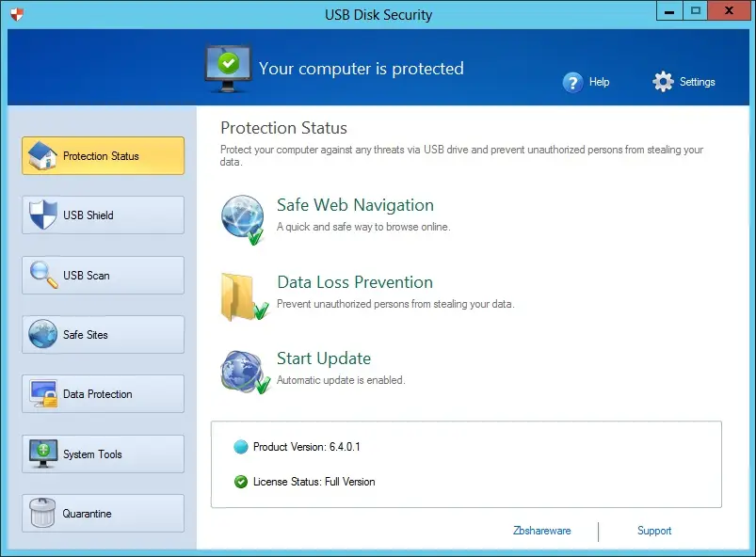Open the Protection Status section
Image resolution: width=756 pixels, height=557 pixels.
click(103, 155)
